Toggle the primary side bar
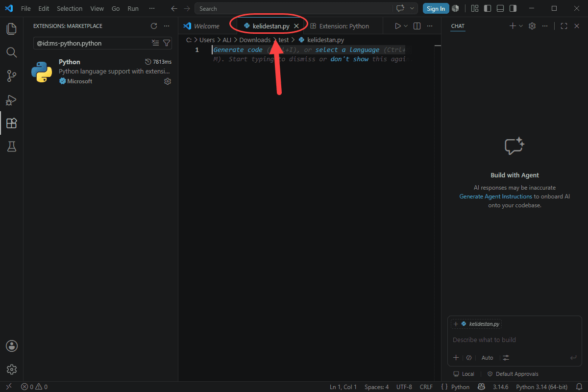This screenshot has width=588, height=392. tap(487, 8)
